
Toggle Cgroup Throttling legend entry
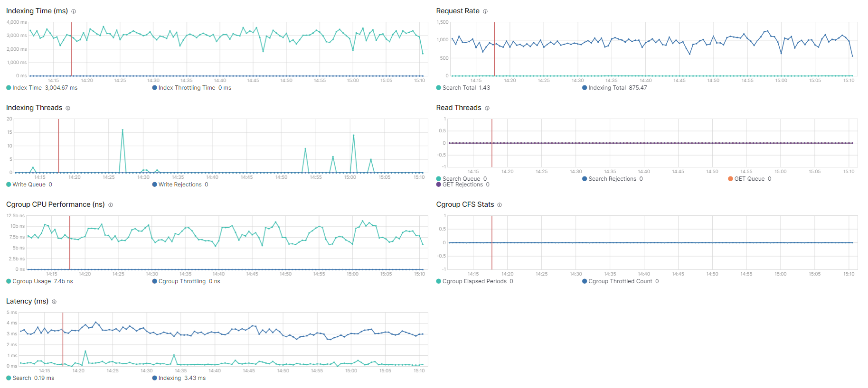pyautogui.click(x=186, y=281)
